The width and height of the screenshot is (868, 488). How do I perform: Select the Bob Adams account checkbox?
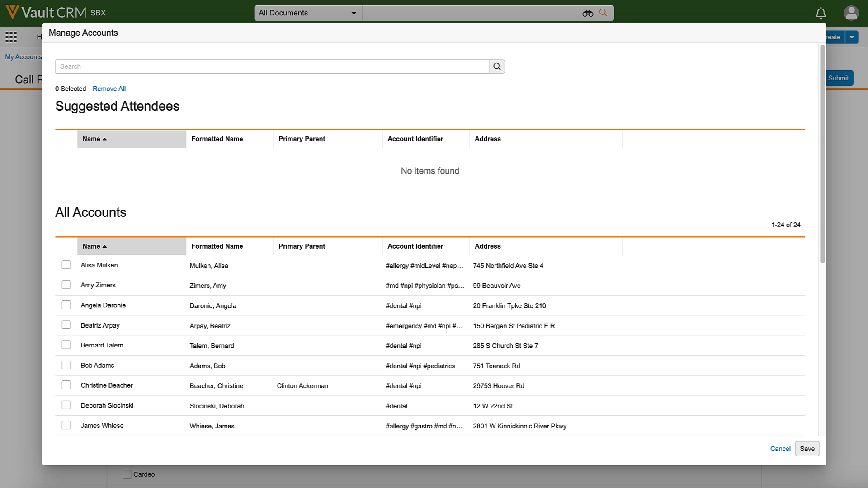click(66, 365)
